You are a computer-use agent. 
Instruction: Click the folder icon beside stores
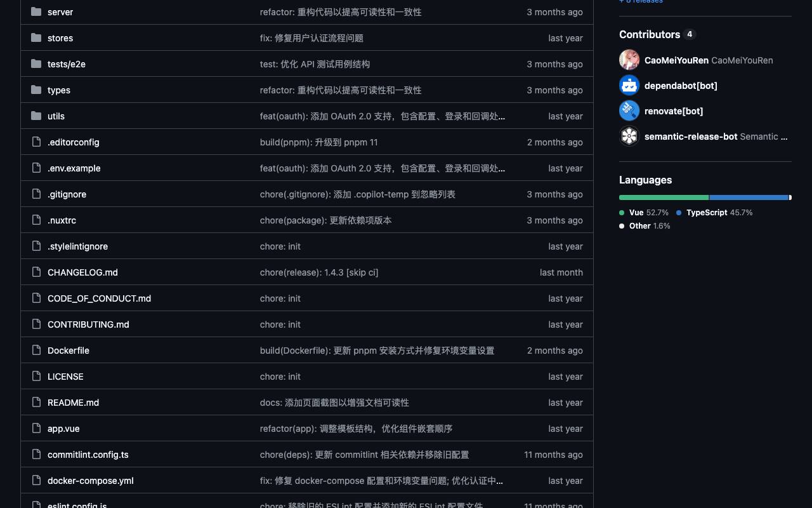point(36,38)
